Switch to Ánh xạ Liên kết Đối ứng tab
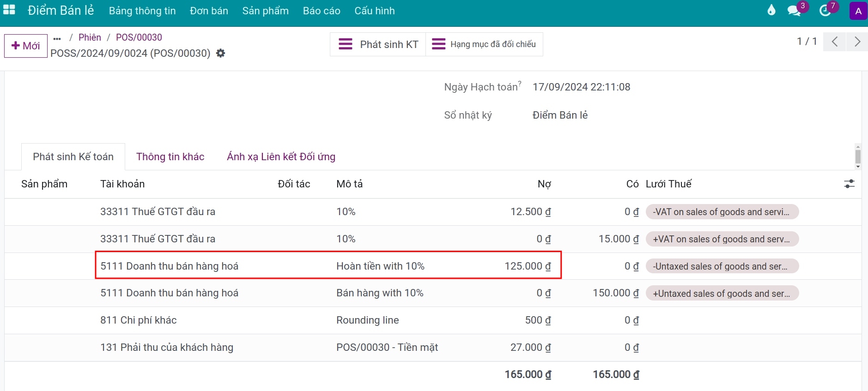 [281, 157]
